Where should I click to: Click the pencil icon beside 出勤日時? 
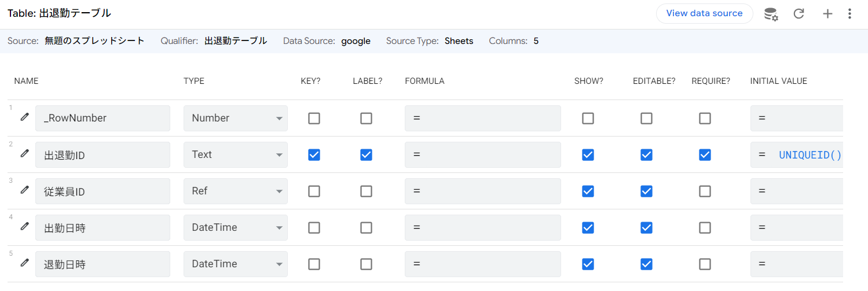24,227
